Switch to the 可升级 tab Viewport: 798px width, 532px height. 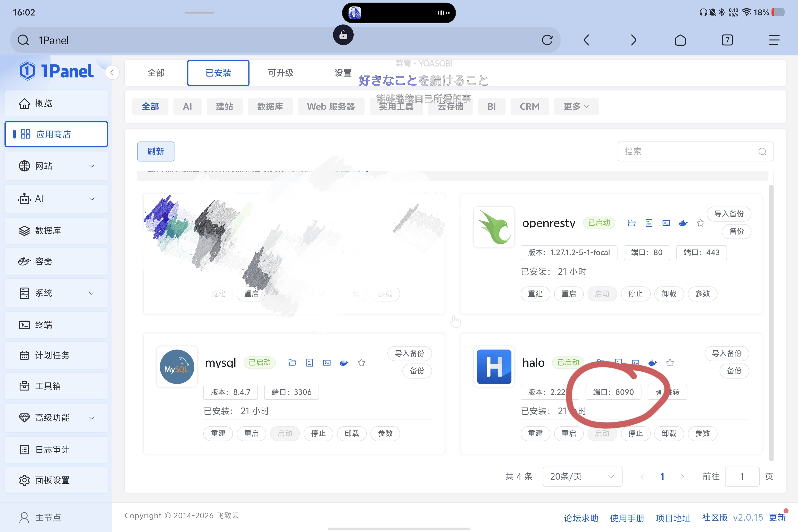(x=280, y=73)
